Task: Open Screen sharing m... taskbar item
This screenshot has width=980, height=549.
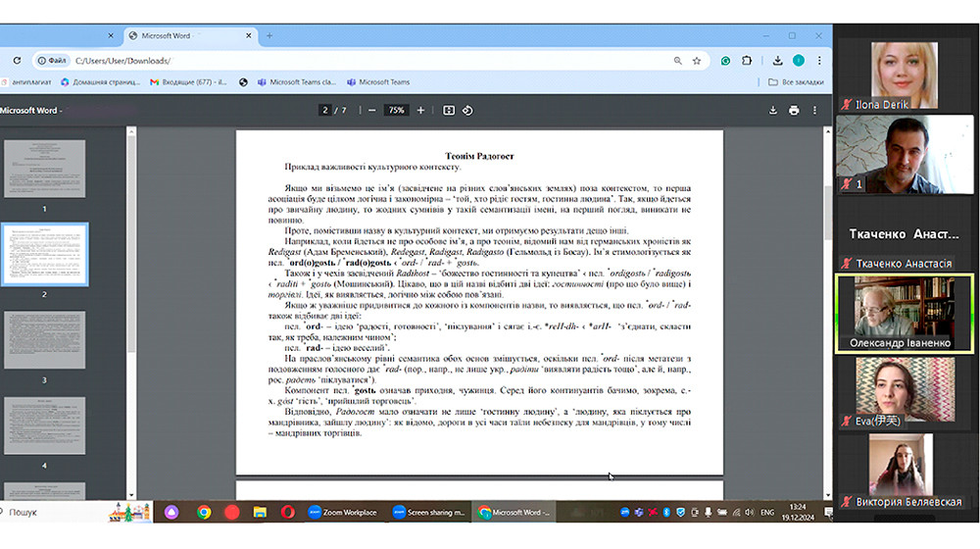Action: [429, 512]
